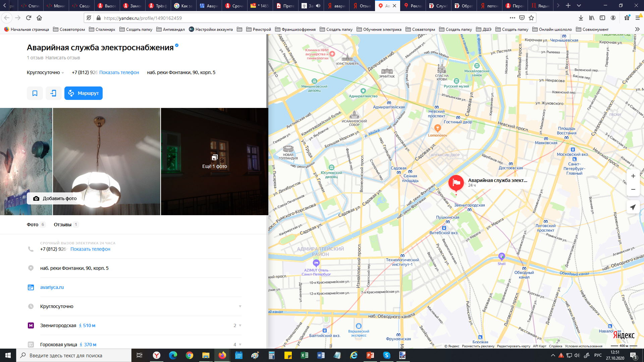Click Добавить фото button on gallery
The height and width of the screenshot is (362, 644).
click(55, 198)
